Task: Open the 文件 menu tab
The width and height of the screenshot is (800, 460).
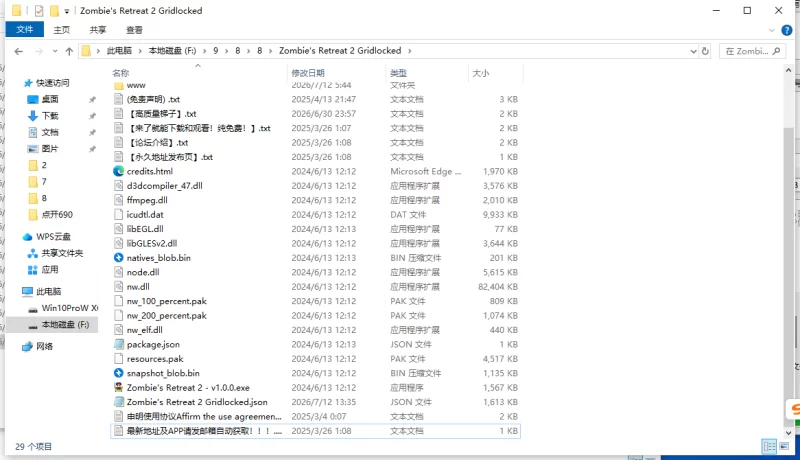Action: pyautogui.click(x=24, y=30)
